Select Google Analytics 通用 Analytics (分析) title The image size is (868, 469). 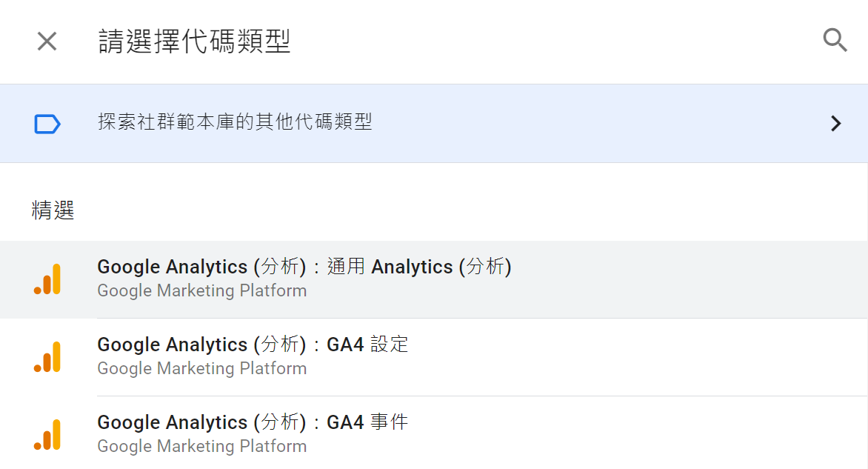point(304,267)
